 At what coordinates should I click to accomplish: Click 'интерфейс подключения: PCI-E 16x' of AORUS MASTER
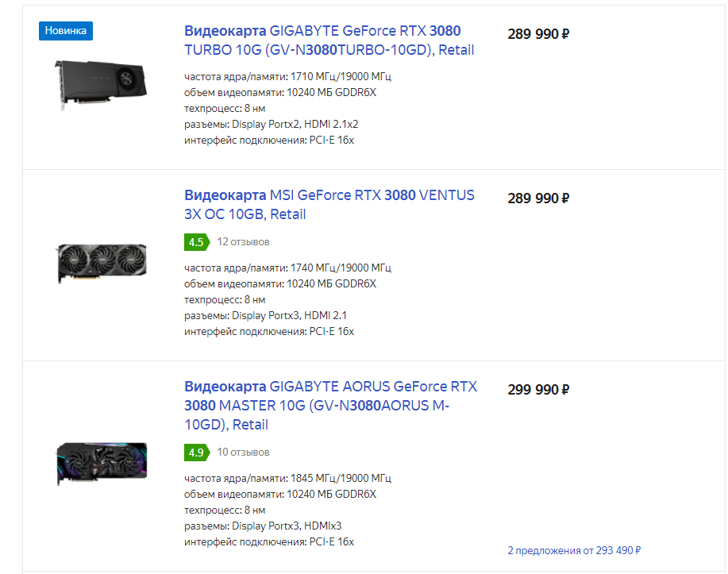269,542
